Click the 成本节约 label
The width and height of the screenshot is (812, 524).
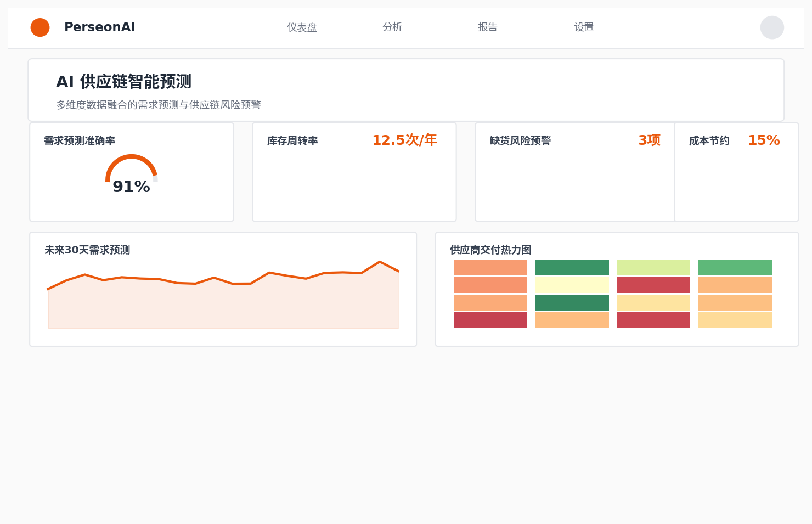709,141
